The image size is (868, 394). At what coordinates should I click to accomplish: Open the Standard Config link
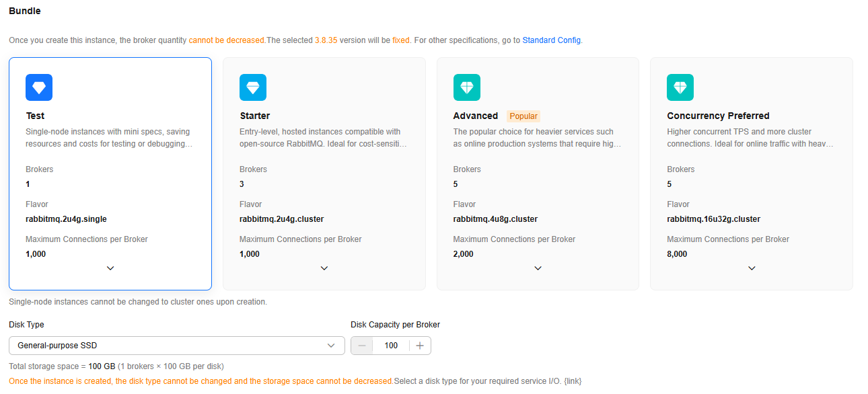pyautogui.click(x=551, y=40)
